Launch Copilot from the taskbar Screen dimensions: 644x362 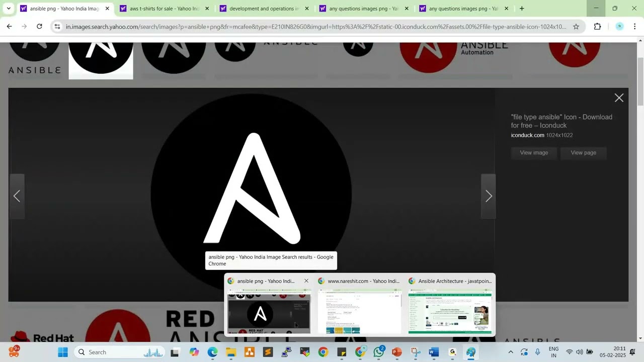point(194,352)
